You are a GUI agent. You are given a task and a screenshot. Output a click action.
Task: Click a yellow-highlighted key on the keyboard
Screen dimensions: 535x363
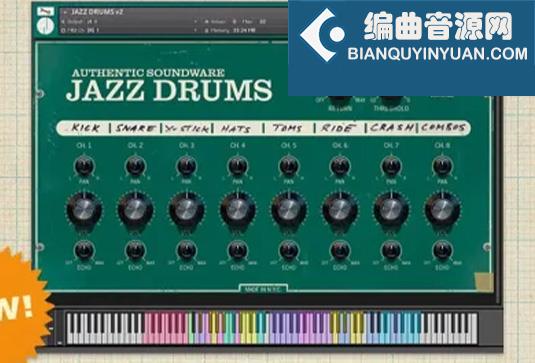[214, 338]
